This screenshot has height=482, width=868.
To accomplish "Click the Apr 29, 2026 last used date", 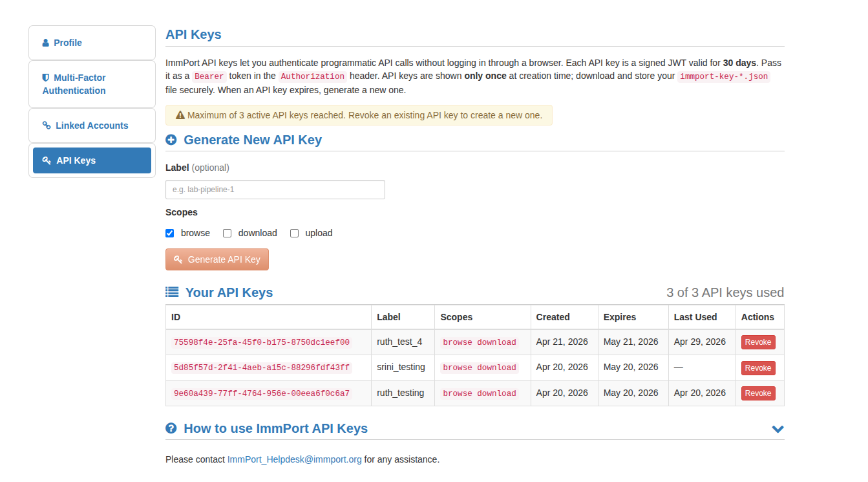I will click(700, 342).
